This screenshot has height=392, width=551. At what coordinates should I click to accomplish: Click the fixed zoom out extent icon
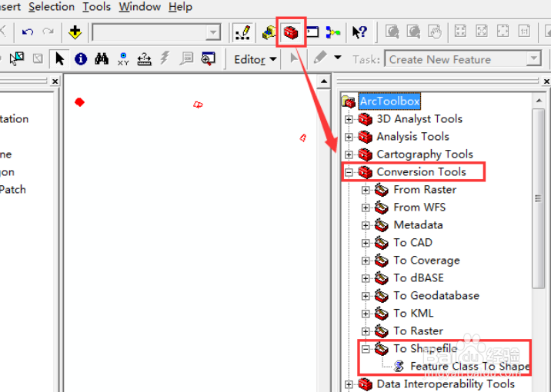coord(482,31)
